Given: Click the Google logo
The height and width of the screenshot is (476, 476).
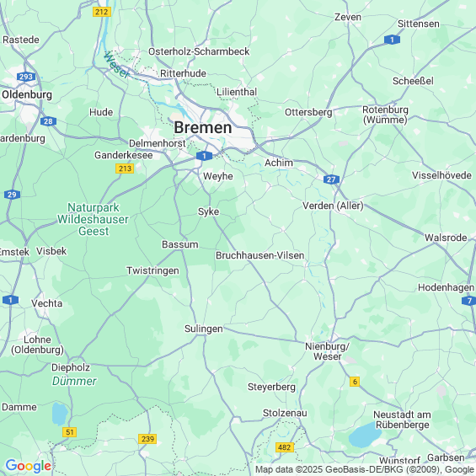Looking at the screenshot, I should (29, 466).
